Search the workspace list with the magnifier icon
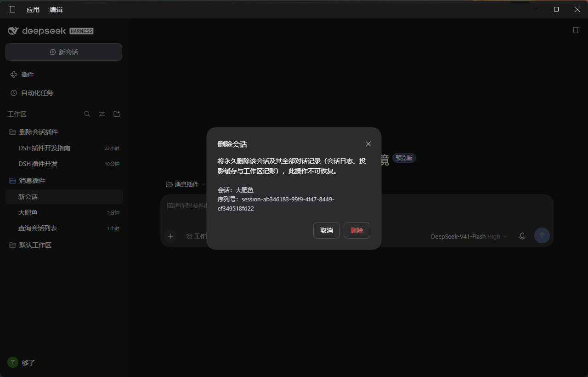588x377 pixels. click(87, 114)
